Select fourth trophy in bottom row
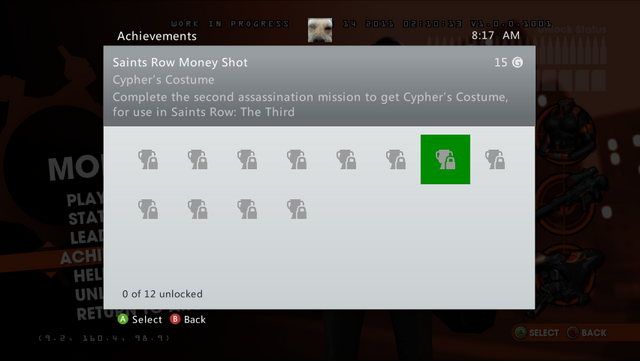This screenshot has width=640, height=361. click(x=297, y=209)
